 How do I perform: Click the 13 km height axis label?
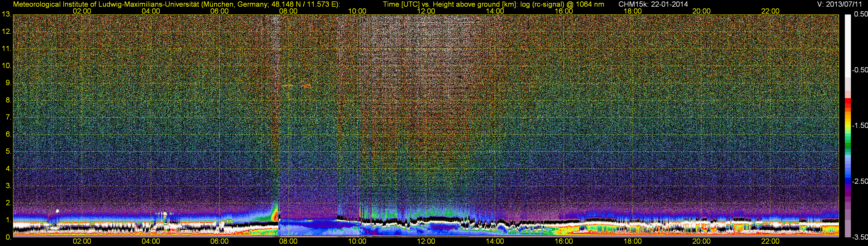tap(6, 14)
